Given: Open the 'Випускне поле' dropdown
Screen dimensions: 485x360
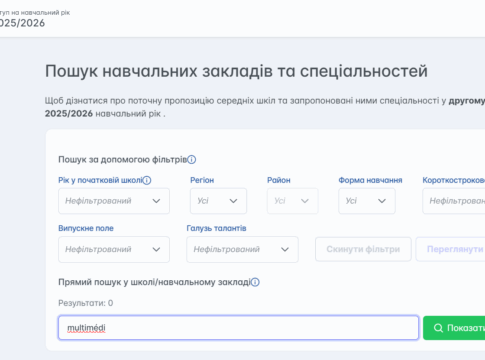Looking at the screenshot, I should tap(114, 250).
